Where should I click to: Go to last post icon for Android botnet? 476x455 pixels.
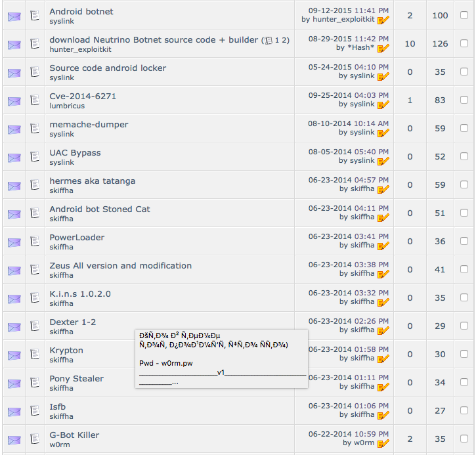coord(383,20)
